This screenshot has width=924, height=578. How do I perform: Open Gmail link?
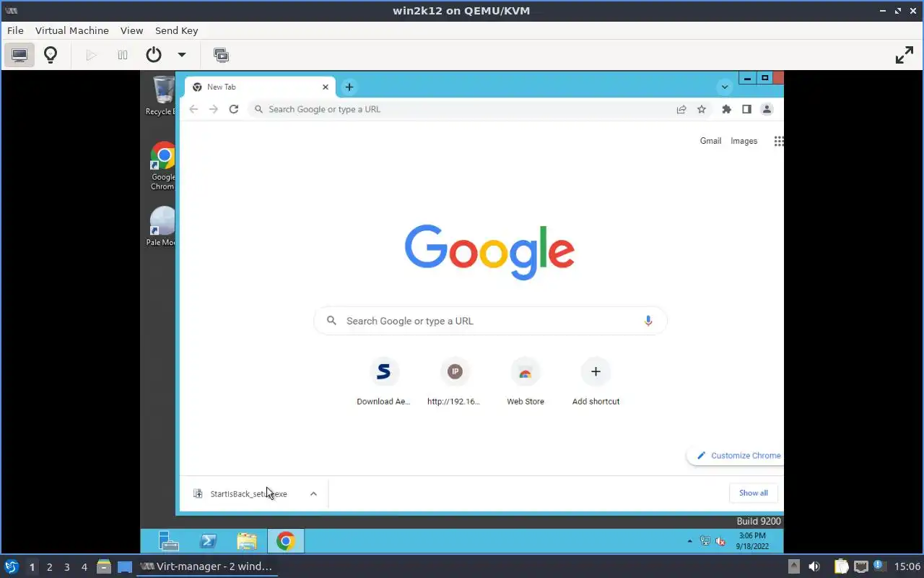pos(710,141)
